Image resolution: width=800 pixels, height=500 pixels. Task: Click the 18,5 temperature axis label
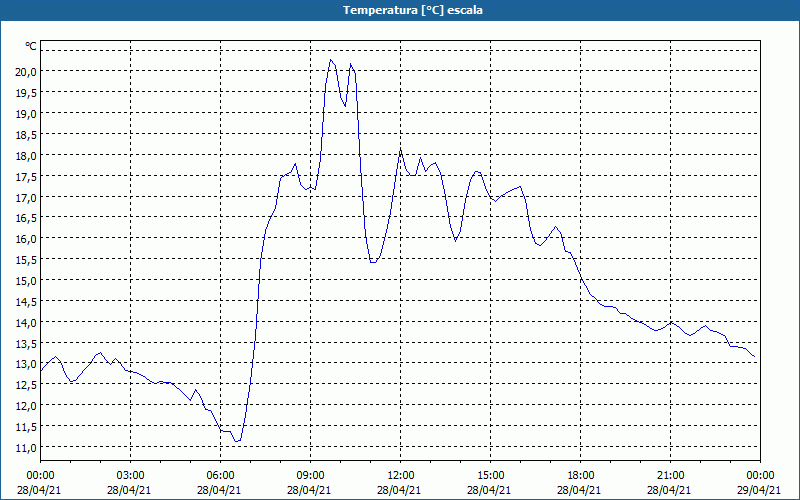click(26, 135)
